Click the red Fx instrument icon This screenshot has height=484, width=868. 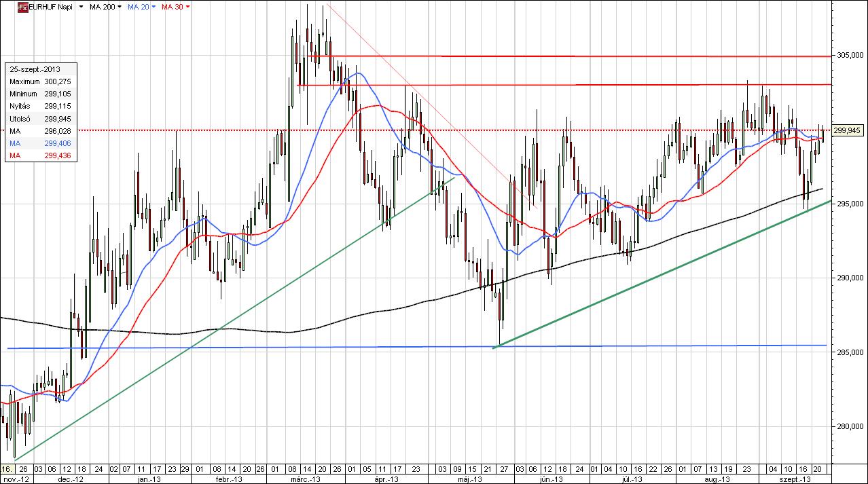pos(22,7)
